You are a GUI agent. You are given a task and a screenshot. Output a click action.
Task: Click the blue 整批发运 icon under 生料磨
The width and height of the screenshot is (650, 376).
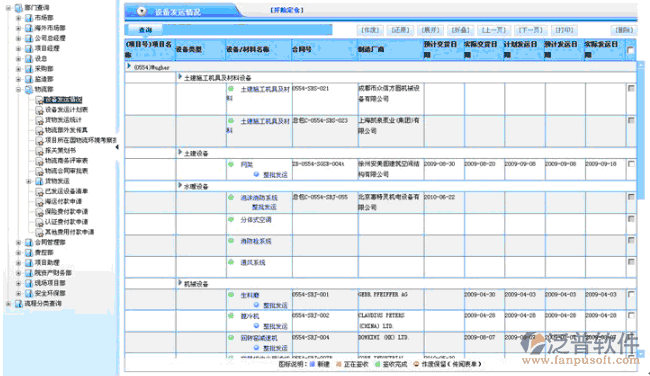256,305
